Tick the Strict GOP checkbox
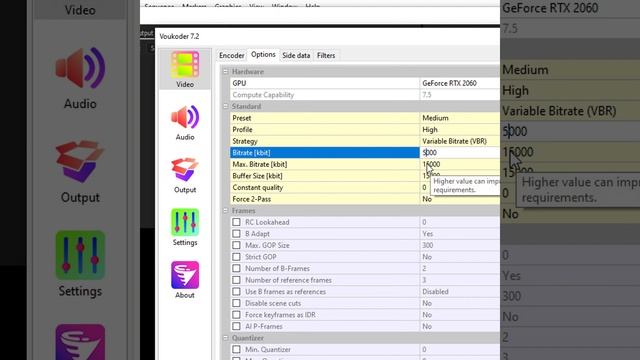The height and width of the screenshot is (360, 640). point(236,257)
